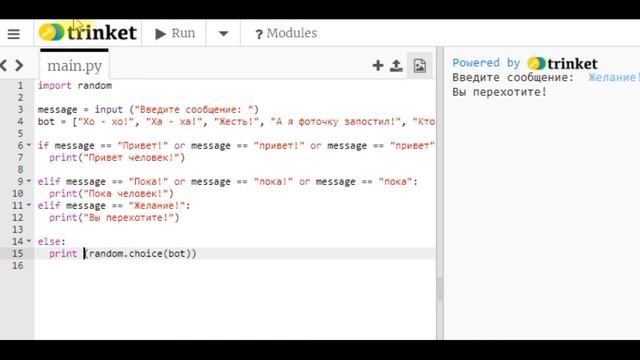Click print("Вы перехотите!") on line 12

[x=114, y=218]
